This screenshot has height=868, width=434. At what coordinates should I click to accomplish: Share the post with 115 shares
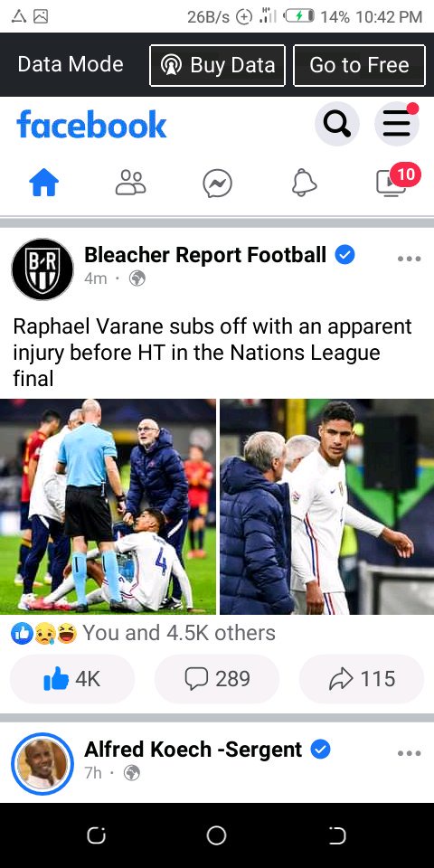(362, 679)
